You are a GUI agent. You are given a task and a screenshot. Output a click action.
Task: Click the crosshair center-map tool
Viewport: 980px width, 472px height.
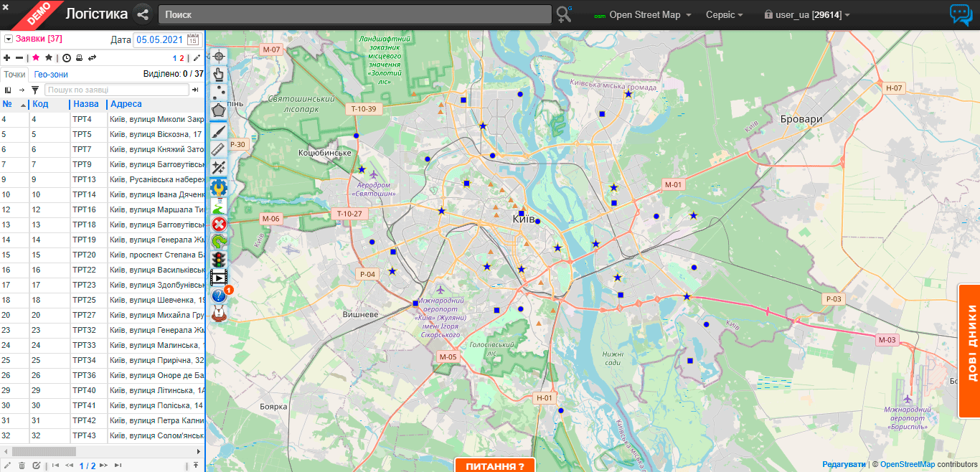219,56
